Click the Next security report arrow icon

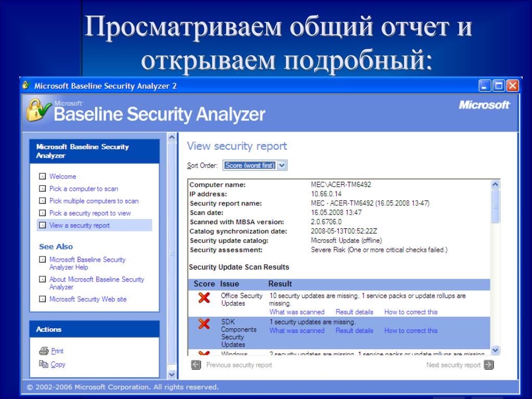489,365
